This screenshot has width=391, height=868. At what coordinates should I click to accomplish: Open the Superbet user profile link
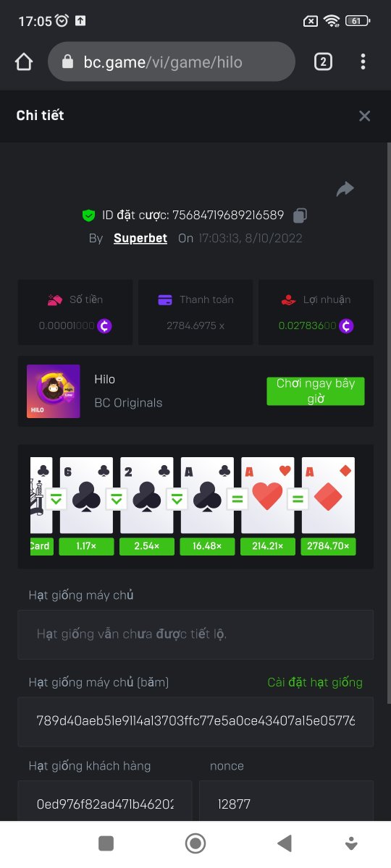[x=140, y=238]
